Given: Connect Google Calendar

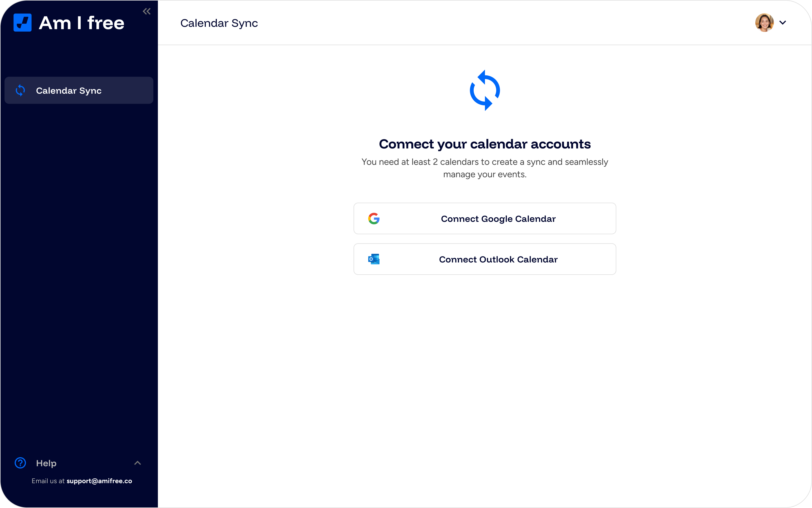Looking at the screenshot, I should [485, 218].
